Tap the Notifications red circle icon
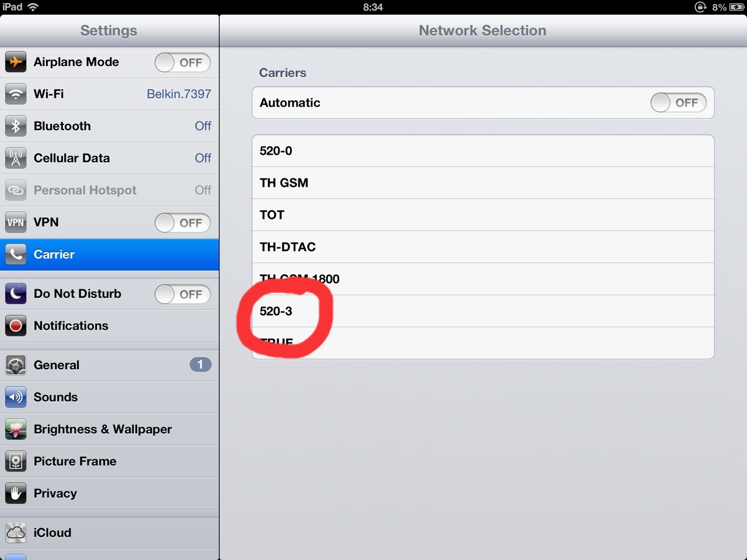 click(x=16, y=325)
